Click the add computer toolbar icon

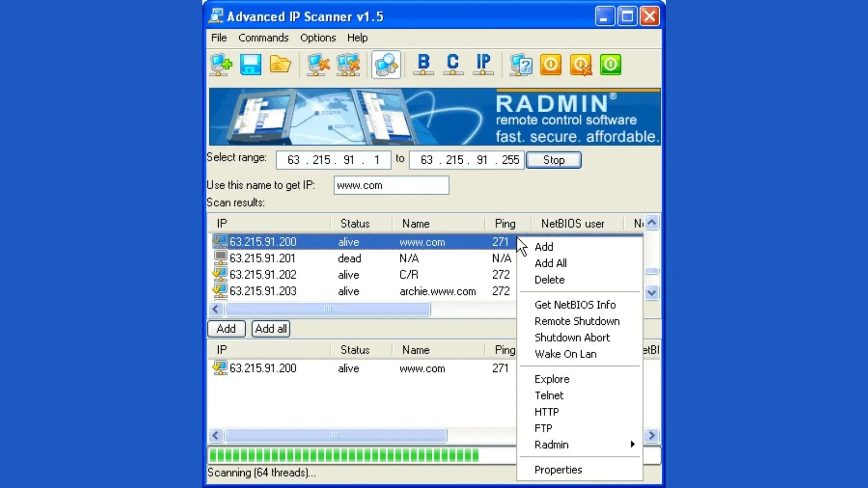coord(221,65)
